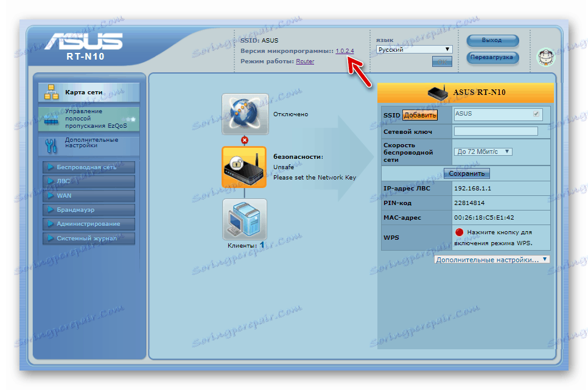Click the Выход logout button

492,40
